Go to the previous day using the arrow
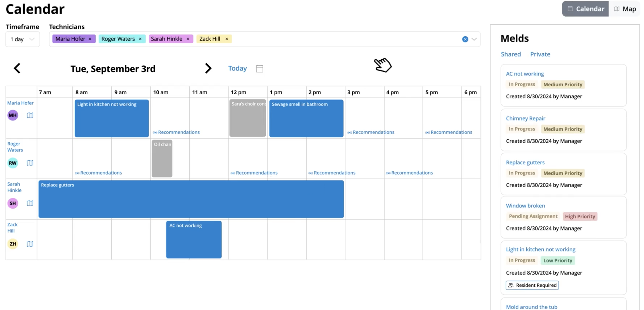644x310 pixels. point(17,68)
